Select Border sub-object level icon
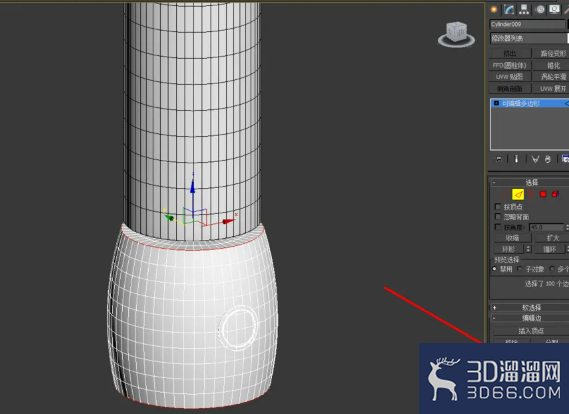 click(x=530, y=194)
